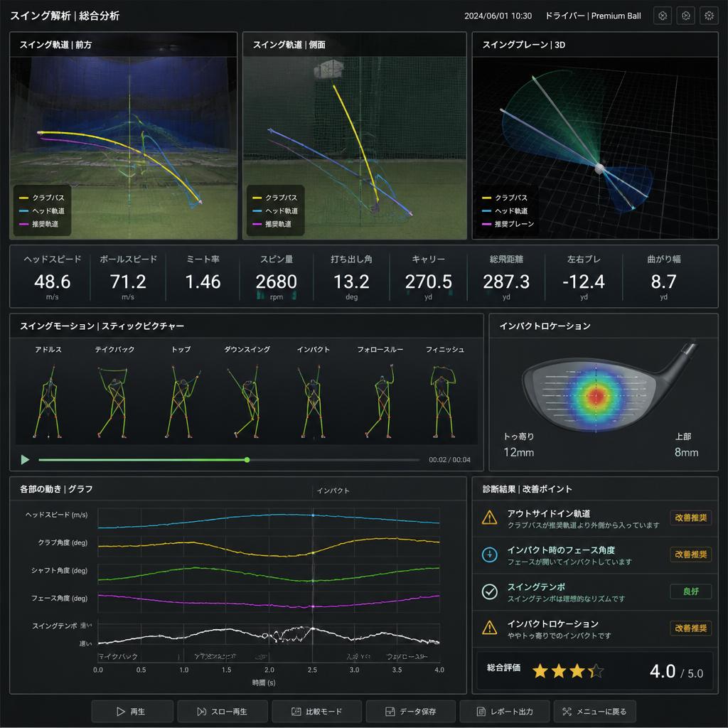Open the 改善推奨 badge in インパクトロケーション diagnosis row
Image resolution: width=728 pixels, height=728 pixels.
click(691, 628)
